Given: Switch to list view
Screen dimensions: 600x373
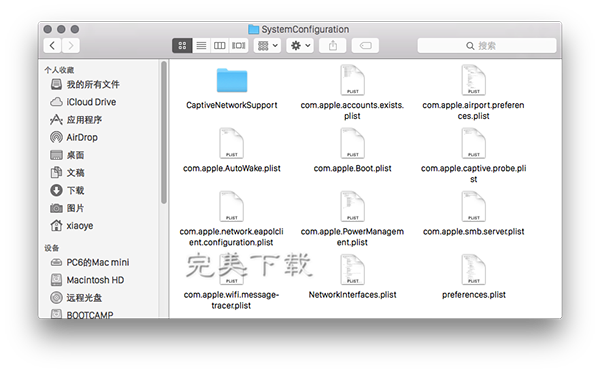Looking at the screenshot, I should point(201,46).
